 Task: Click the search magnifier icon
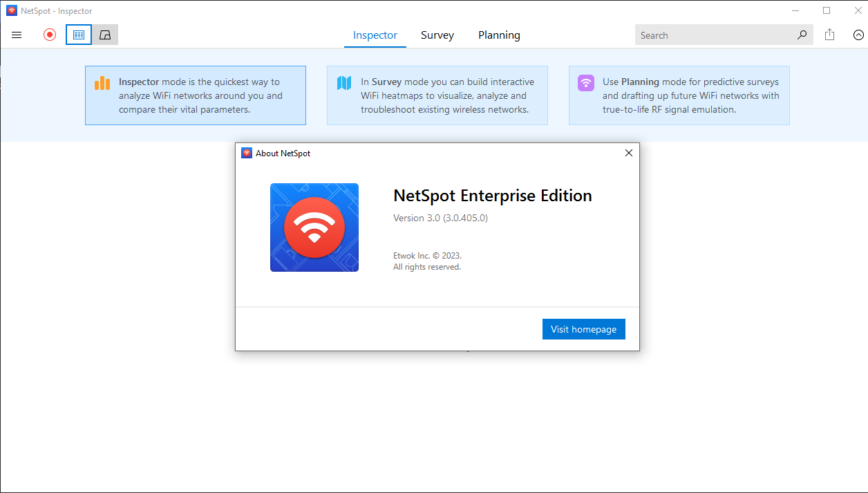pyautogui.click(x=802, y=35)
